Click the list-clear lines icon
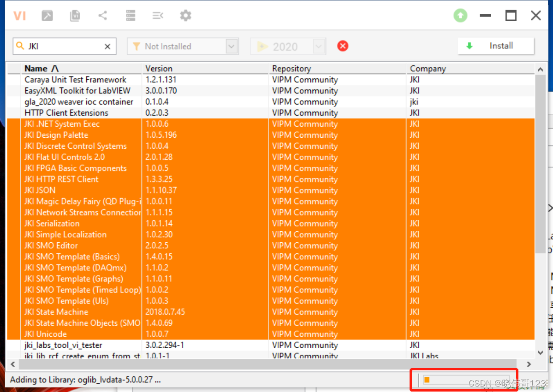 158,16
